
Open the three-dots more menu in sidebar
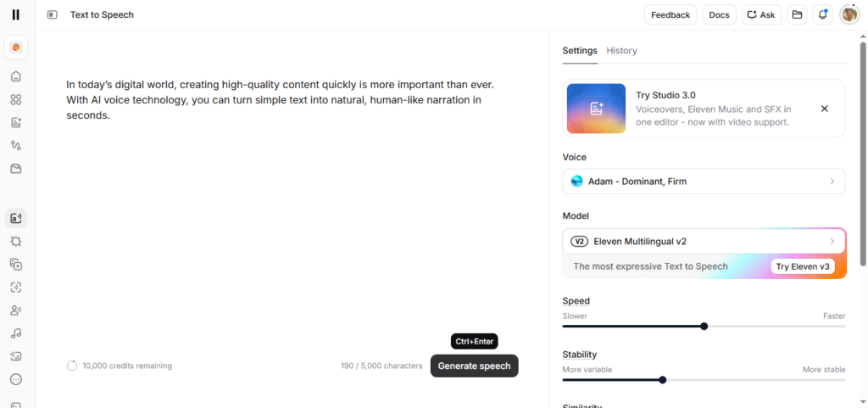[15, 379]
